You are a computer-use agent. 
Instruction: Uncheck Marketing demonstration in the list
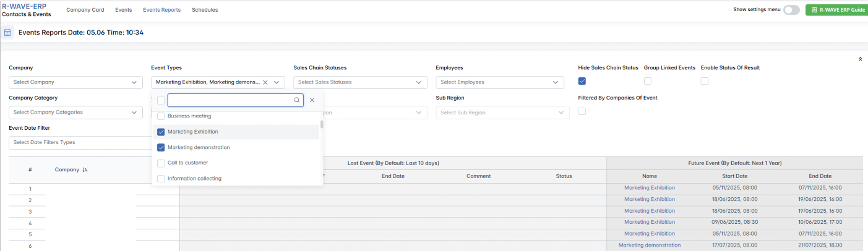click(x=161, y=147)
